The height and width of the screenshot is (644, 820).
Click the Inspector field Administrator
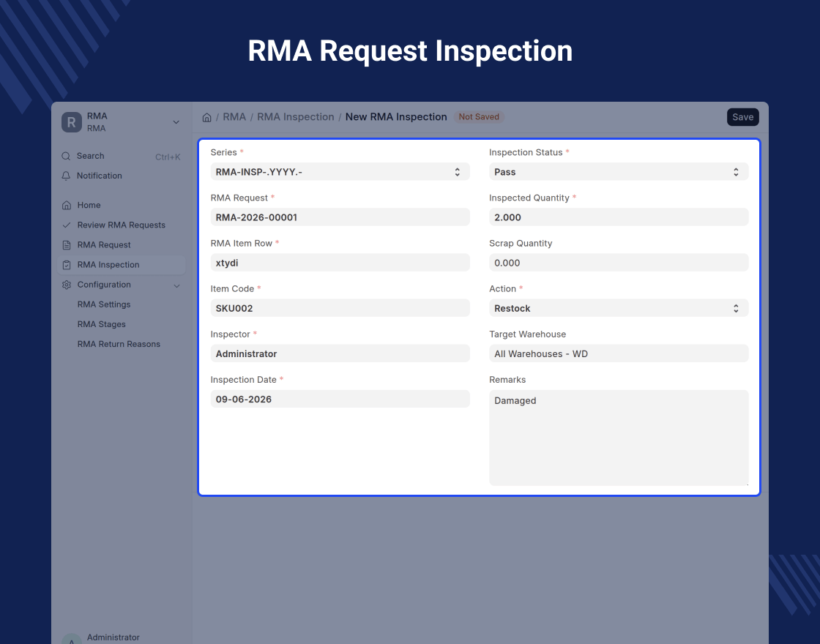coord(340,354)
